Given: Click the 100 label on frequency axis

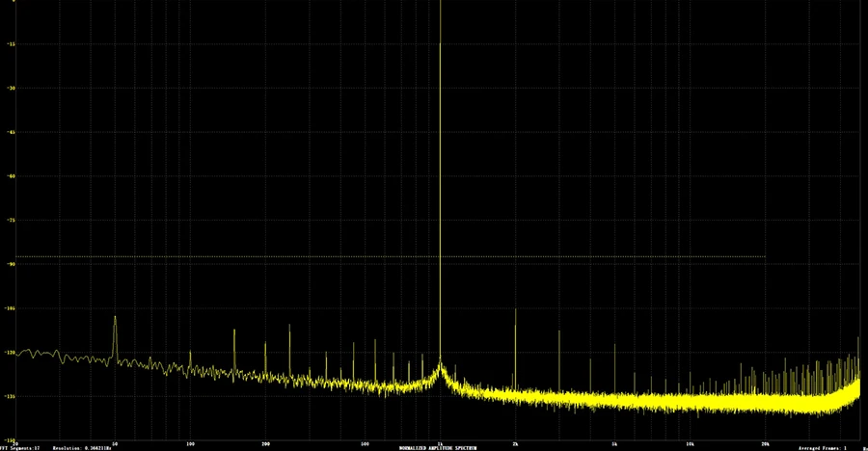Looking at the screenshot, I should pyautogui.click(x=190, y=443).
